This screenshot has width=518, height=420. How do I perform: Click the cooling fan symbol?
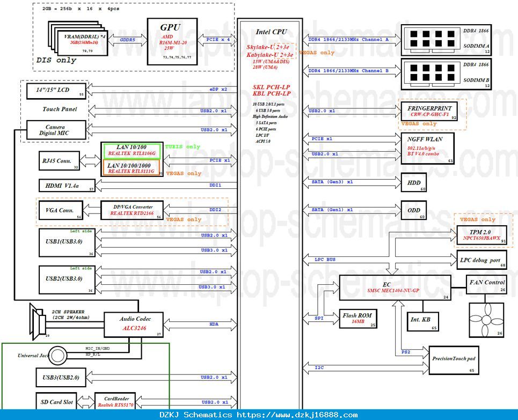click(x=486, y=320)
